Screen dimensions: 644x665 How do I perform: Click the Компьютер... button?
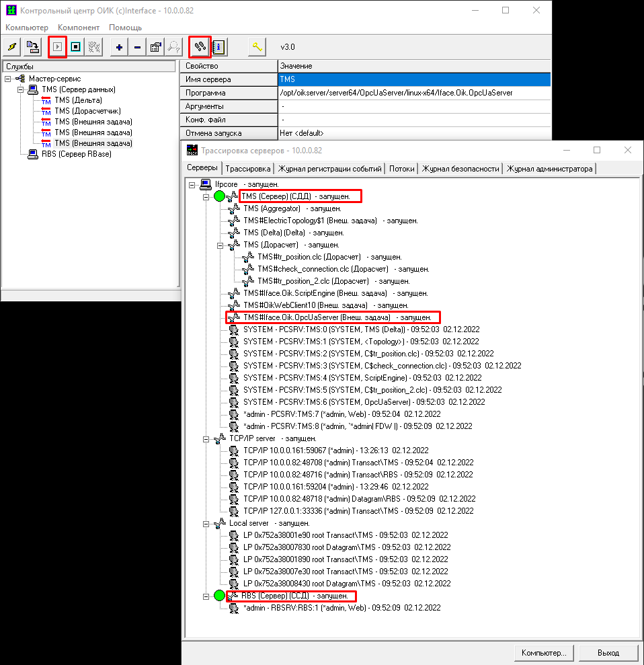(x=544, y=652)
